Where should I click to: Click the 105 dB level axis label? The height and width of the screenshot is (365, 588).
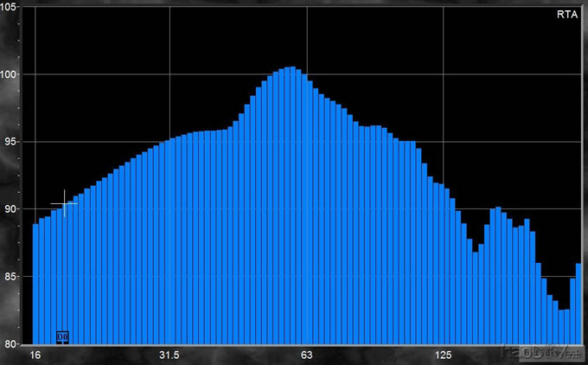[12, 7]
